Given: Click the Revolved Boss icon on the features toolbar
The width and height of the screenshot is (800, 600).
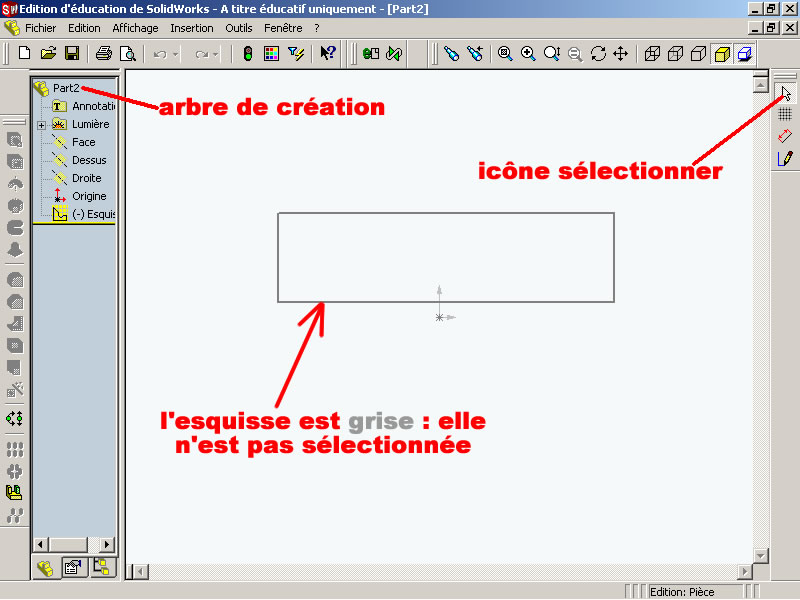Looking at the screenshot, I should (x=15, y=184).
